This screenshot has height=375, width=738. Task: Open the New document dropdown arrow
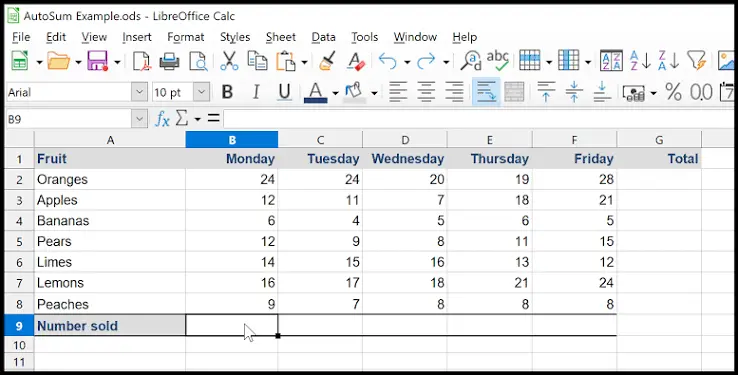click(39, 62)
